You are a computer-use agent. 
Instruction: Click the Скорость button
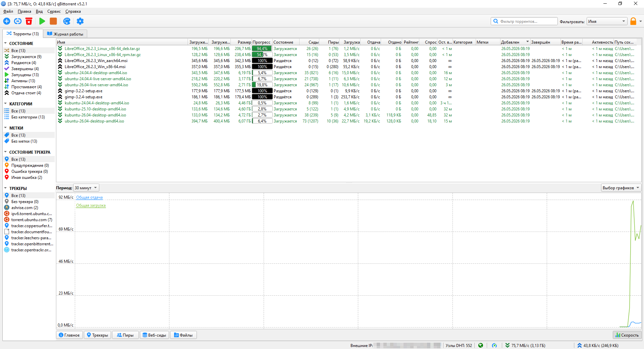(627, 335)
